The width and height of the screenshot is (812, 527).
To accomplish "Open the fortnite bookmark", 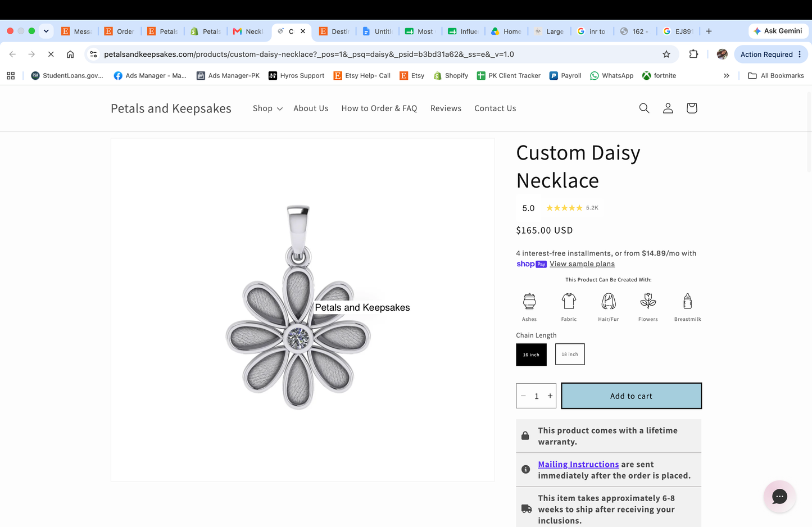I will [659, 75].
